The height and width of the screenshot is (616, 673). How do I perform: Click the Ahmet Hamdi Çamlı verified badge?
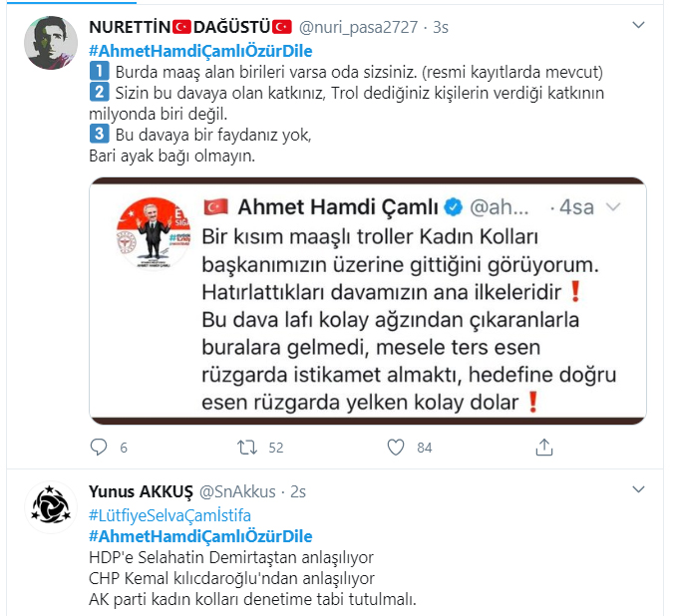(x=454, y=207)
